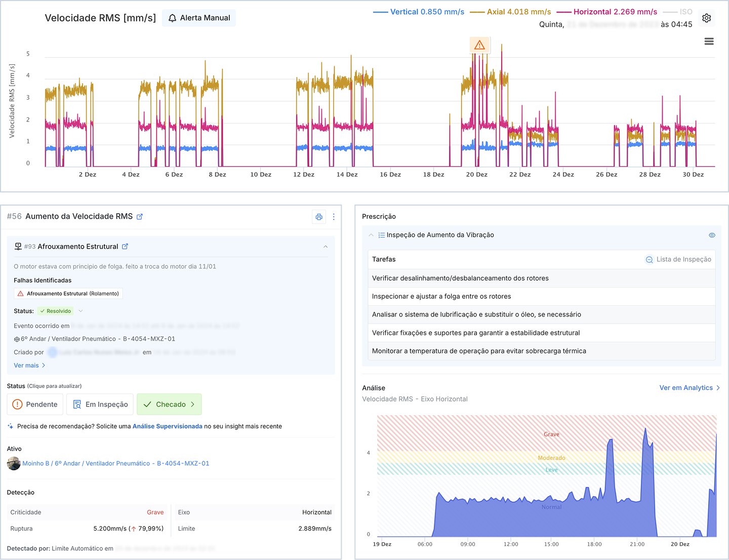
Task: Set status to Em Inspeção
Action: [x=100, y=405]
